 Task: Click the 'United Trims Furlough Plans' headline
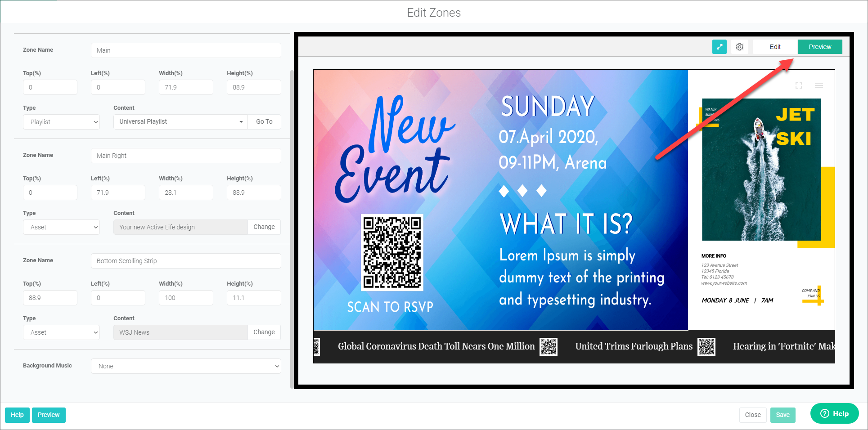(634, 346)
